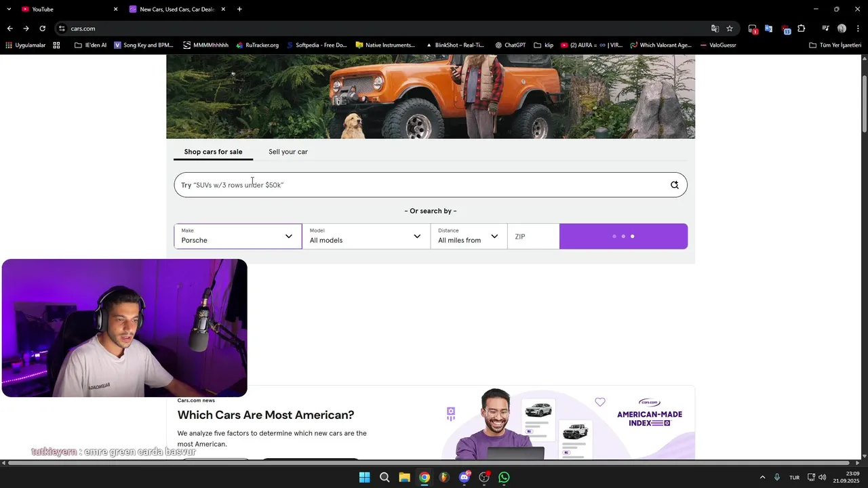Open FL Studio from taskbar
This screenshot has width=868, height=488.
tap(444, 477)
